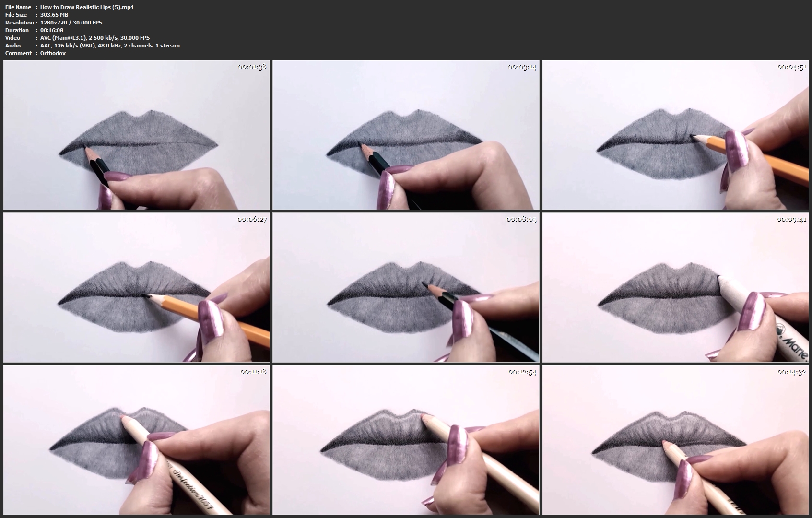The image size is (812, 518).
Task: Open the thumbnail at 00:06:27
Action: pyautogui.click(x=137, y=287)
